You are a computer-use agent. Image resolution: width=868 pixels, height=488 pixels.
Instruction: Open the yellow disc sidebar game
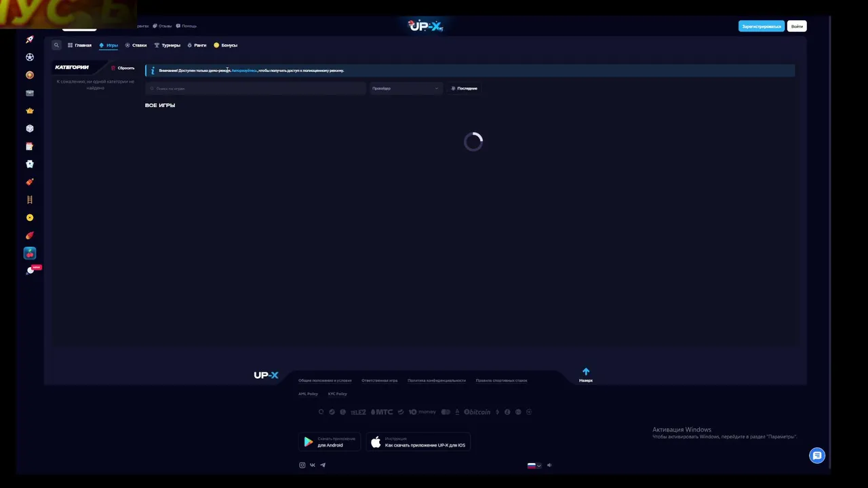[30, 218]
